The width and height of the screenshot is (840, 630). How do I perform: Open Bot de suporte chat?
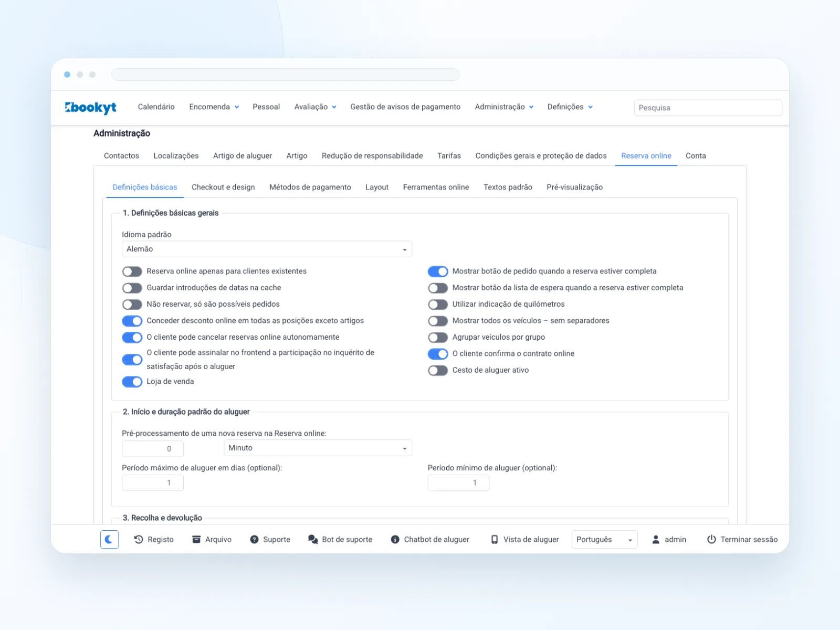[x=340, y=539]
